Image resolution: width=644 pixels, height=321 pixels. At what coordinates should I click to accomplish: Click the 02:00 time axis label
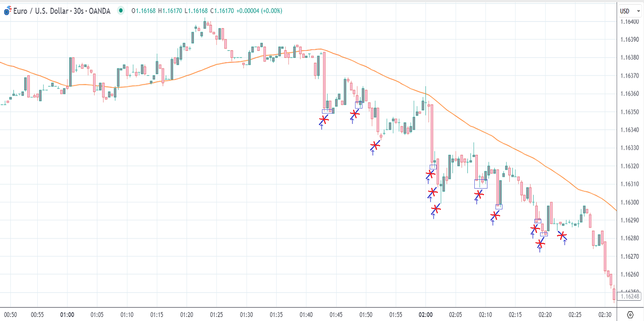pyautogui.click(x=425, y=315)
